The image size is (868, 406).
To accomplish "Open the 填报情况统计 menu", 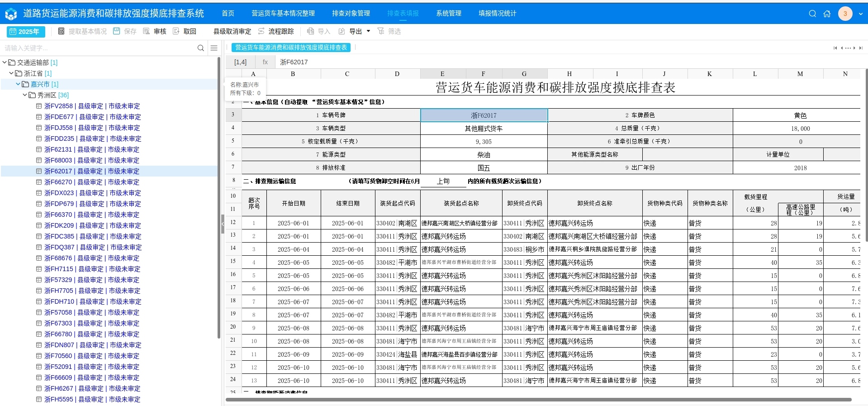I will pyautogui.click(x=498, y=14).
